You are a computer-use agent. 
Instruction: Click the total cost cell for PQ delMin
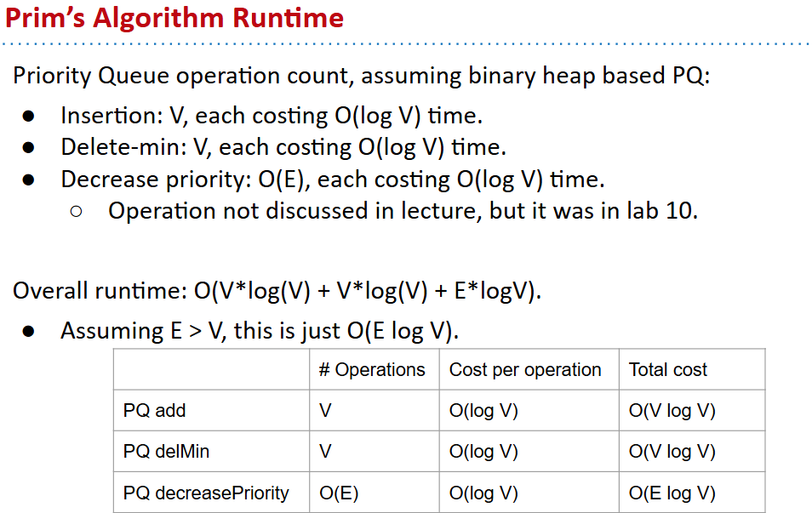click(672, 452)
